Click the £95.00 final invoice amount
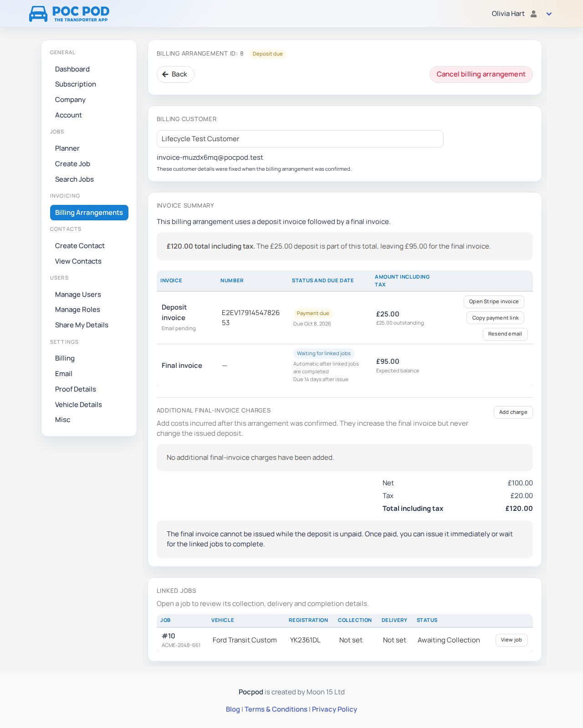The height and width of the screenshot is (728, 583). (x=388, y=361)
